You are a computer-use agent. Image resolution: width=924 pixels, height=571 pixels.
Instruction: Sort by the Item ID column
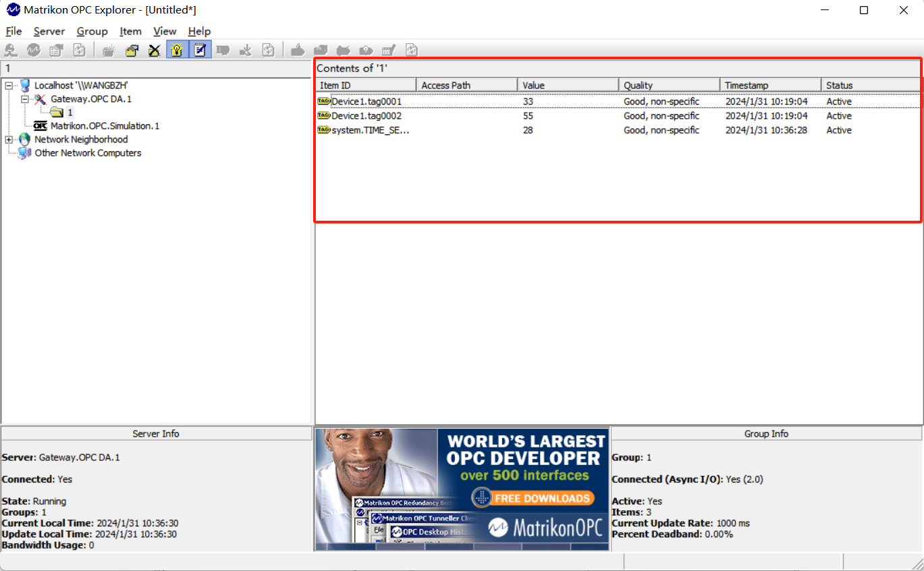pyautogui.click(x=366, y=85)
